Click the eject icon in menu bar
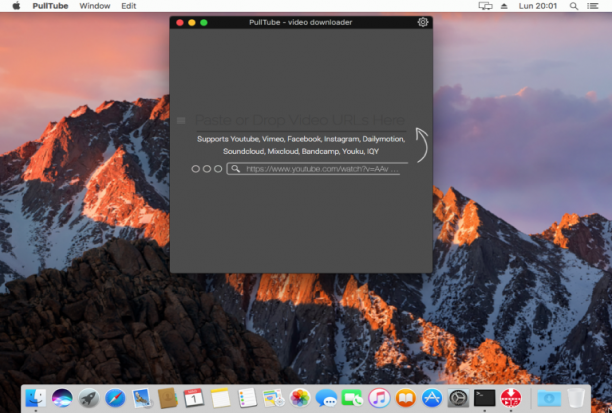 coord(504,6)
